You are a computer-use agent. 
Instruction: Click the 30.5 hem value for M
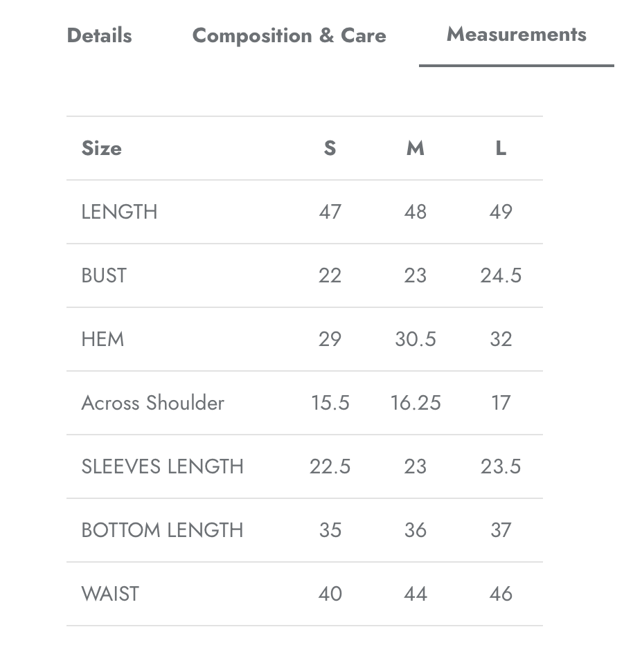click(x=415, y=339)
